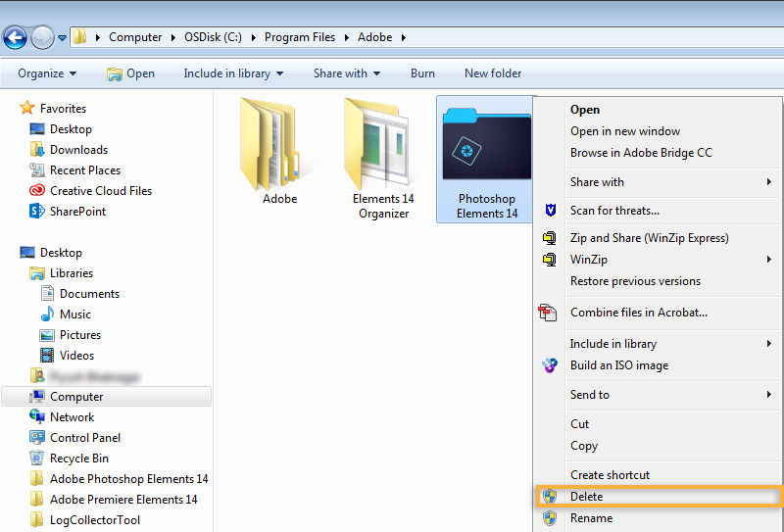This screenshot has width=784, height=532.
Task: Click the folder icon in address bar
Action: [79, 37]
